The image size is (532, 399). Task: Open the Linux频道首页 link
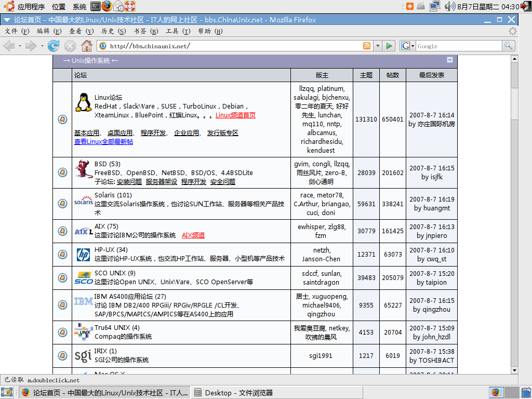pos(235,115)
